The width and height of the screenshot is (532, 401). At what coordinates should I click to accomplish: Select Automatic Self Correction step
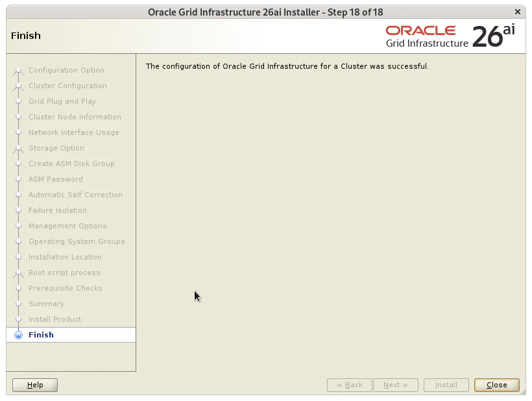(x=75, y=195)
